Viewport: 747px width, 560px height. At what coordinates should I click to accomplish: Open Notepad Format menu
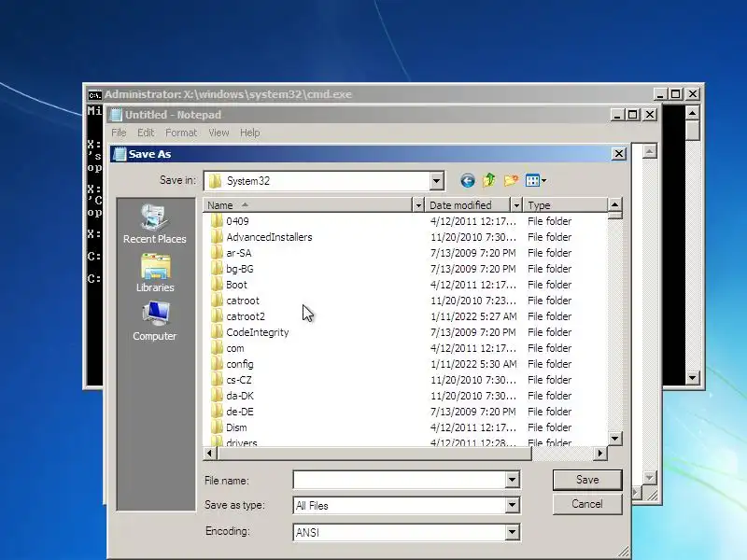click(x=181, y=133)
